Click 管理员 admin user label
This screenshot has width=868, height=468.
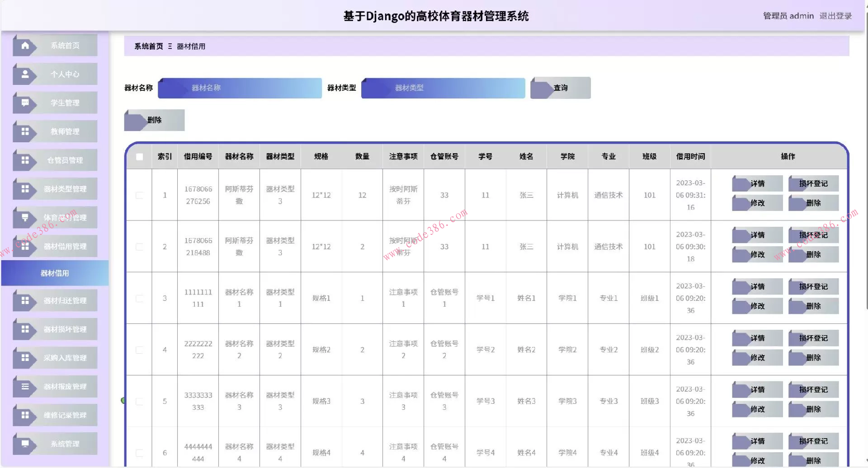click(x=788, y=16)
